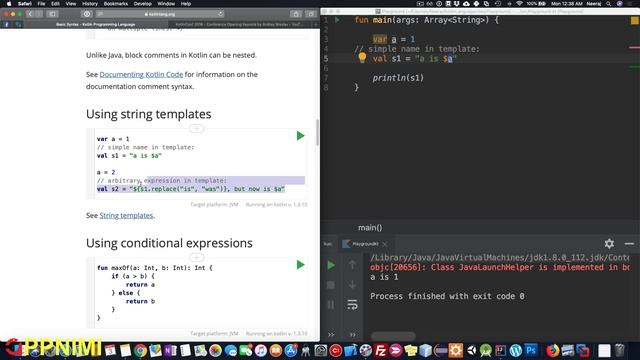This screenshot has height=360, width=640.
Task: Switch to the KotlinConf 2018 tab
Action: coord(239,24)
